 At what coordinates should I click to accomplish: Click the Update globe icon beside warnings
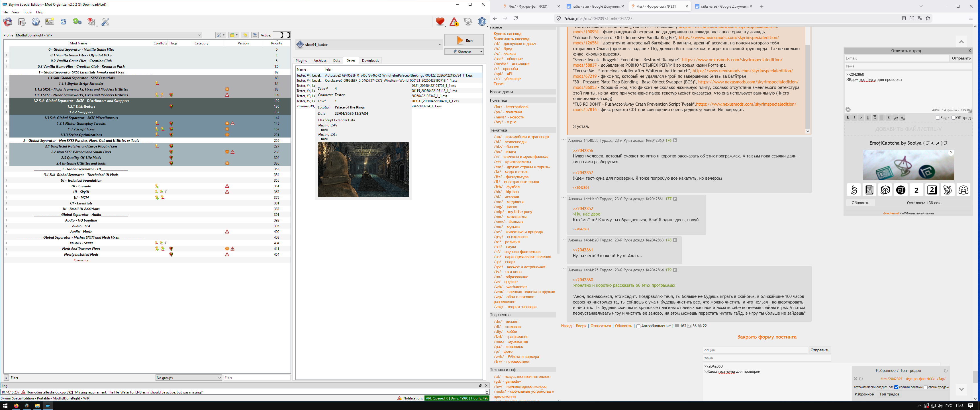coord(468,22)
